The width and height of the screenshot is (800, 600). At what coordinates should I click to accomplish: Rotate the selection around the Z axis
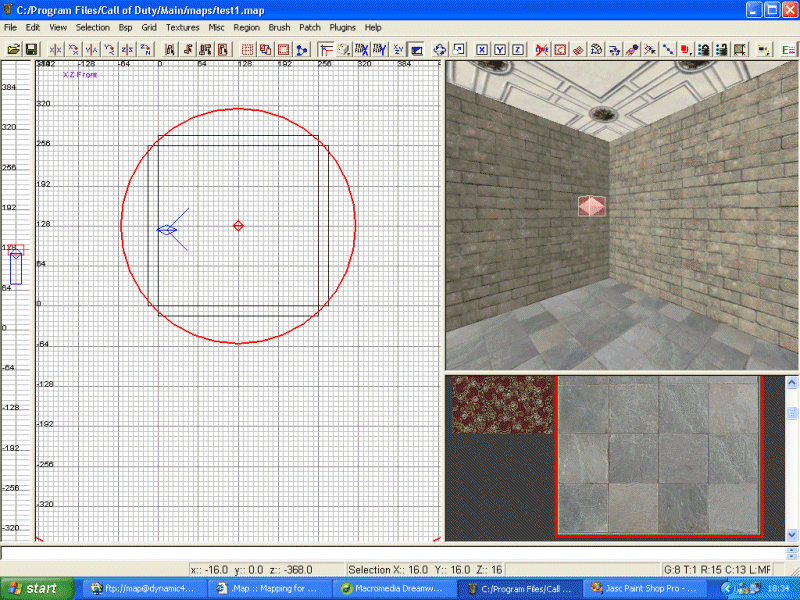pyautogui.click(x=145, y=49)
